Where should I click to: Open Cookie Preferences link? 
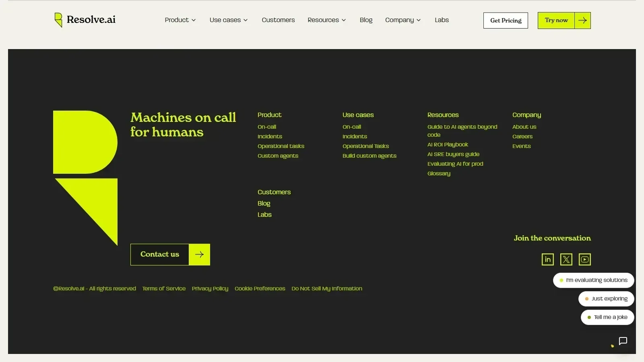[260, 289]
